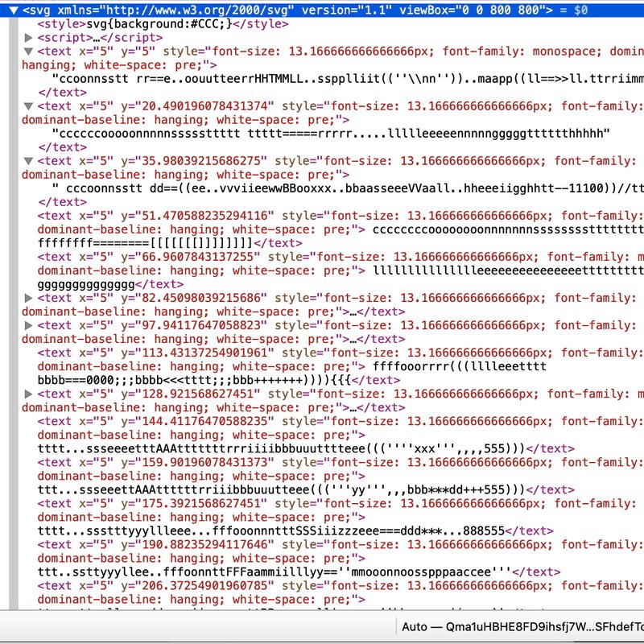This screenshot has height=644, width=644.
Task: Expand the collapsed script element
Action: click(28, 38)
